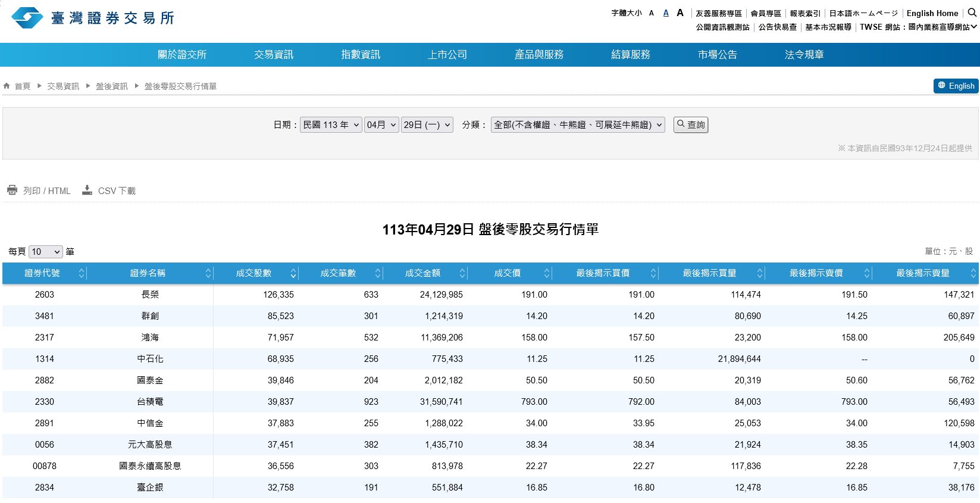Sort by 證券名稱 column arrows
Image resolution: width=980 pixels, height=503 pixels.
[208, 273]
